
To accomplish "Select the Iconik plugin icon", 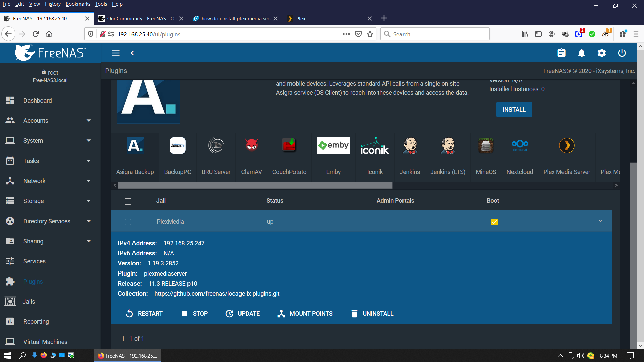I will pyautogui.click(x=375, y=145).
